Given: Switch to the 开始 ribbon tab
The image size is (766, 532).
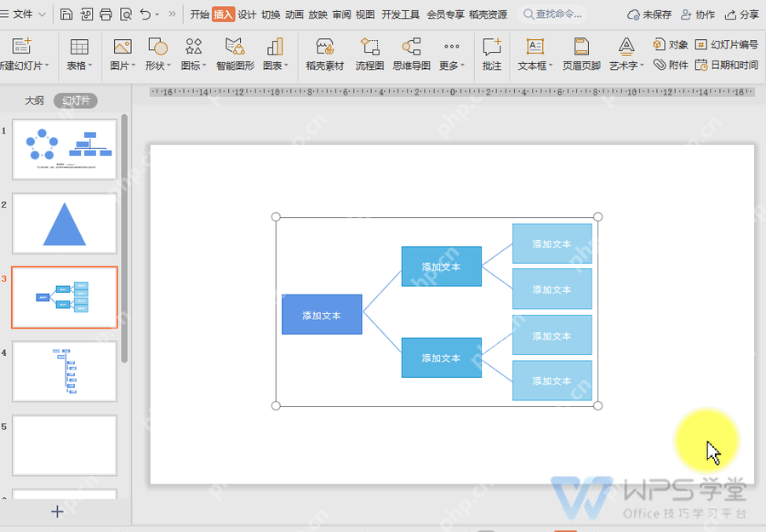Looking at the screenshot, I should [x=199, y=14].
